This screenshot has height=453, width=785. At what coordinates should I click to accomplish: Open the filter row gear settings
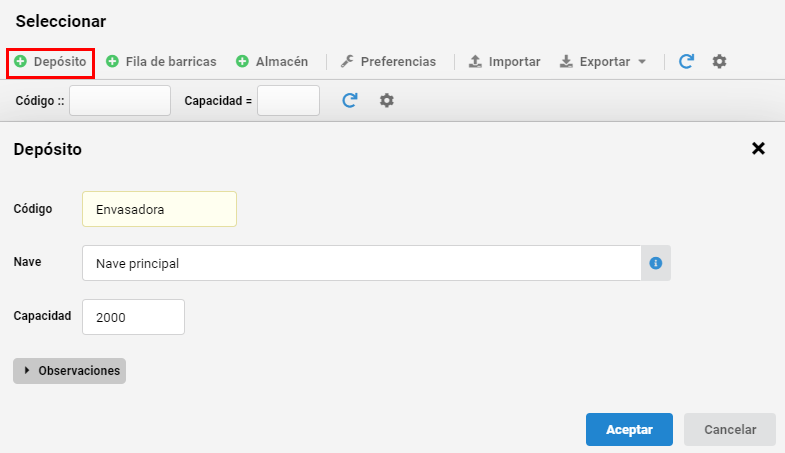pyautogui.click(x=386, y=101)
